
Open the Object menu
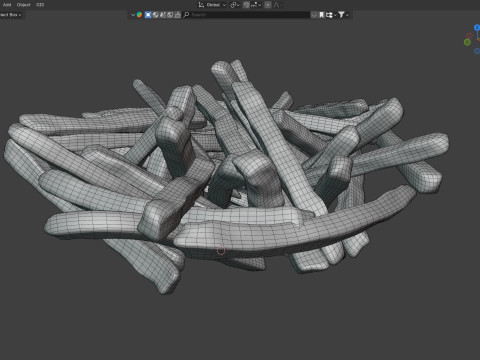(23, 5)
